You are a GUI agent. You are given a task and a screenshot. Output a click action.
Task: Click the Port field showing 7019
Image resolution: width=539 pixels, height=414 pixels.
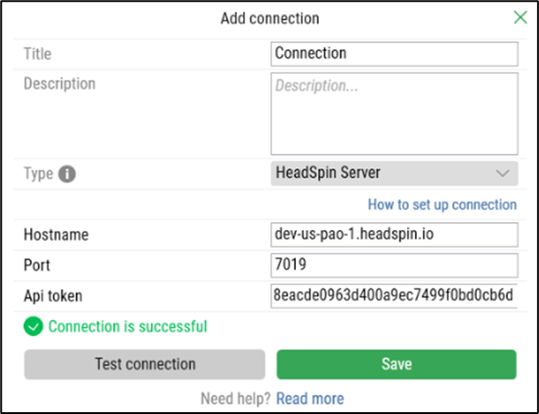[x=394, y=265]
